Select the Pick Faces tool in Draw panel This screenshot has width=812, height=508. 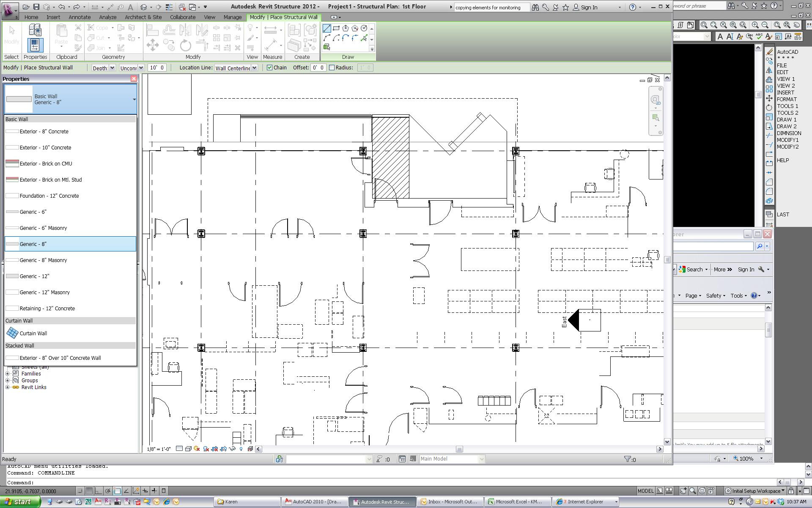point(327,47)
